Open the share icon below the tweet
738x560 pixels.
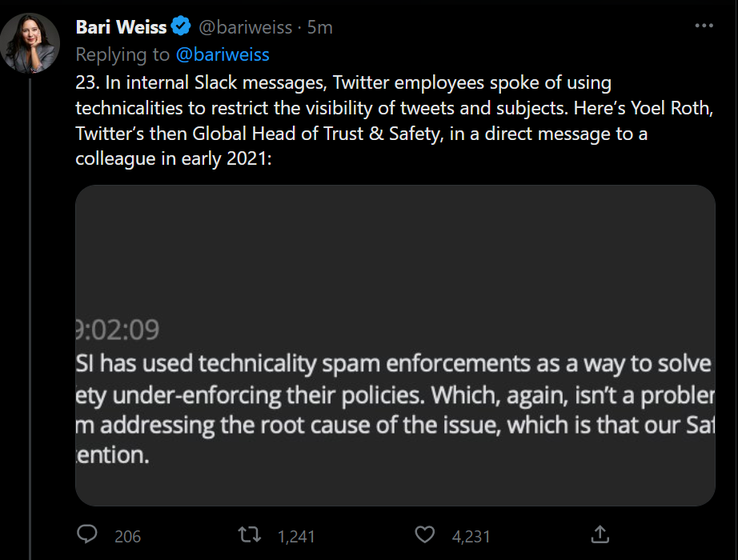coord(599,534)
